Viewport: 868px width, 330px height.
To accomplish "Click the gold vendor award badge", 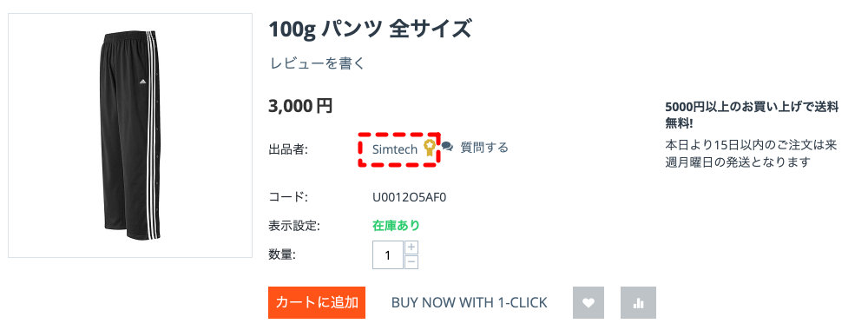I will (429, 148).
